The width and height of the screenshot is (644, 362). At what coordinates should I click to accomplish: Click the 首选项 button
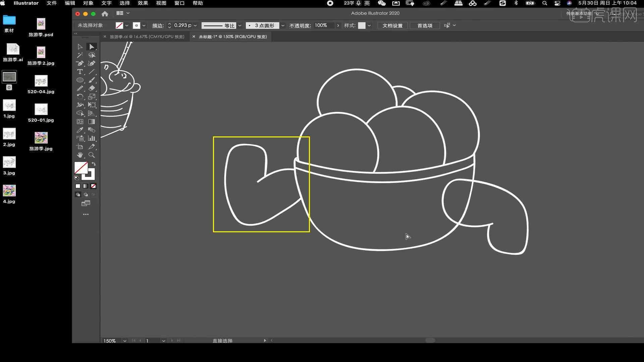click(x=425, y=25)
